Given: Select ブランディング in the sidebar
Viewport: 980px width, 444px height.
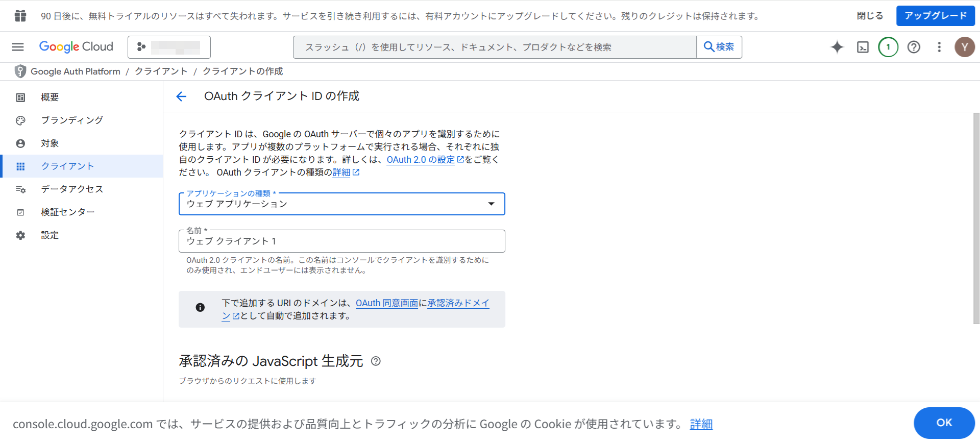Looking at the screenshot, I should (x=72, y=120).
